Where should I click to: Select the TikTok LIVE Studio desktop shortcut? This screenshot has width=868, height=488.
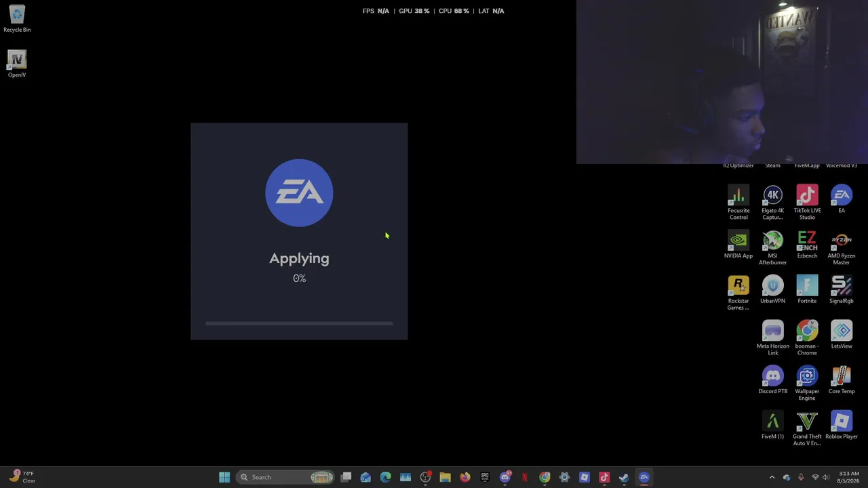pos(807,203)
